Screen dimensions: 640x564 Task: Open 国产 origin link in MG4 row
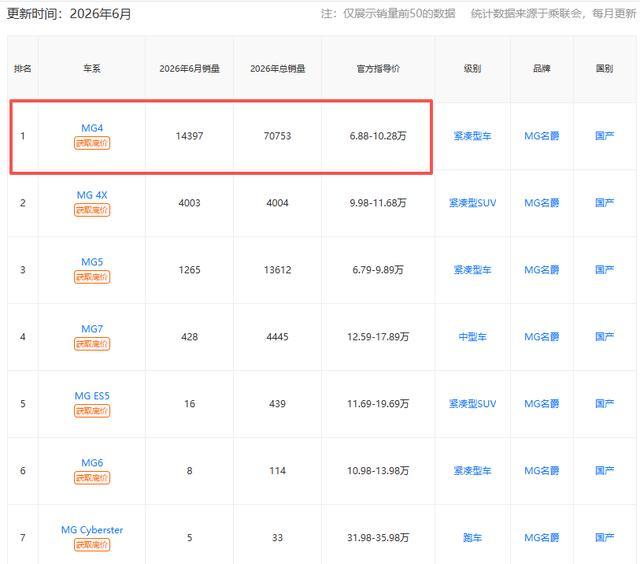pos(604,136)
